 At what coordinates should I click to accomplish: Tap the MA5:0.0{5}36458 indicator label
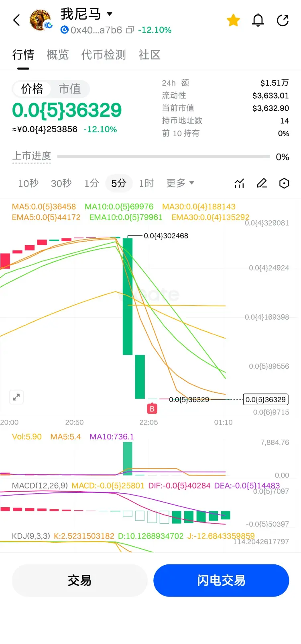point(44,207)
